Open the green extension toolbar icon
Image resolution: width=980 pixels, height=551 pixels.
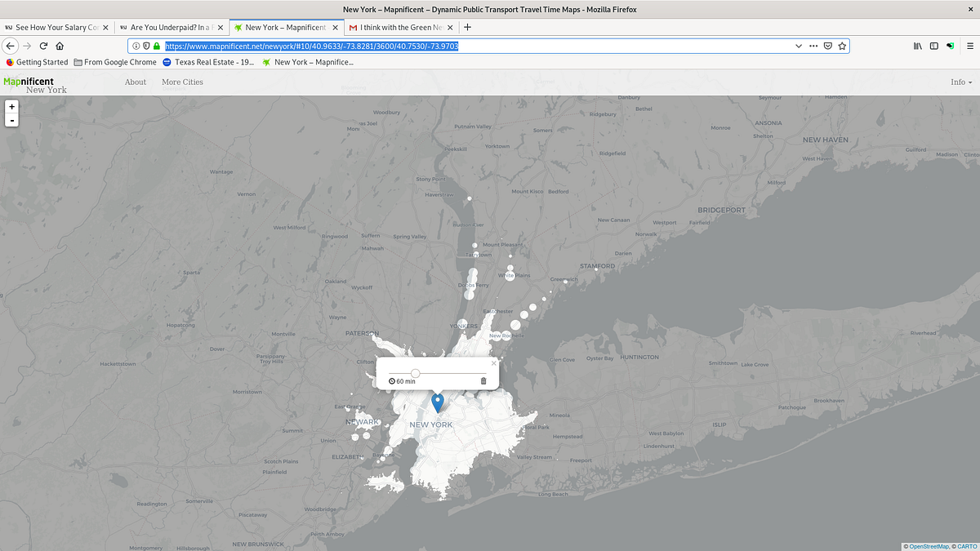click(x=950, y=46)
